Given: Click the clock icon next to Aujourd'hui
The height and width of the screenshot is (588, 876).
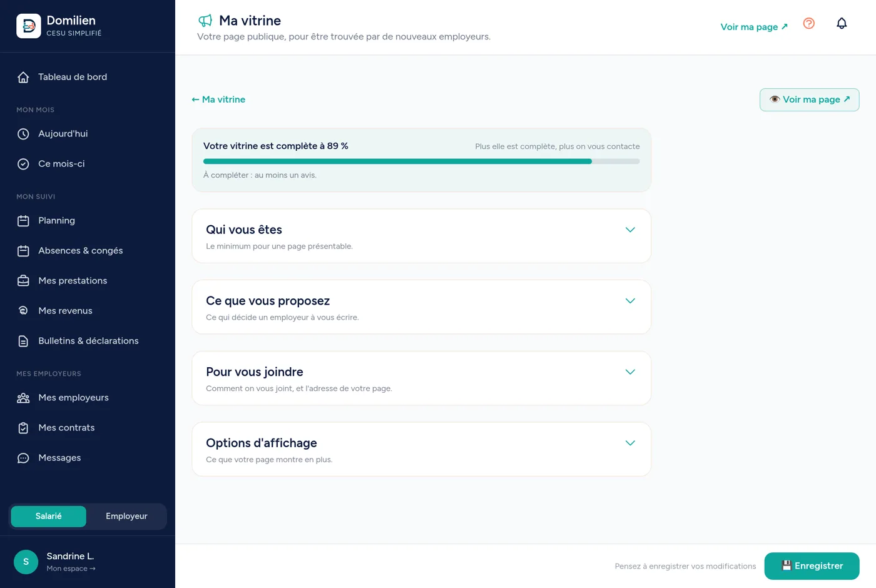Looking at the screenshot, I should pyautogui.click(x=23, y=134).
